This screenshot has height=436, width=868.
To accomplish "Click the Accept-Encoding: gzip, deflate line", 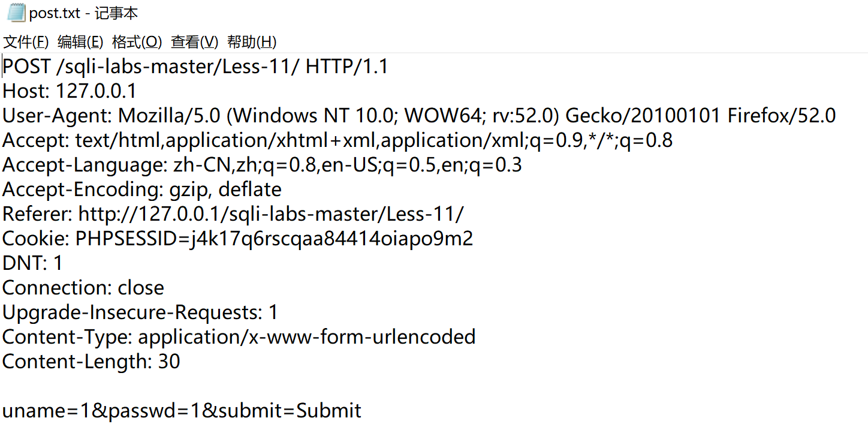I will point(142,190).
